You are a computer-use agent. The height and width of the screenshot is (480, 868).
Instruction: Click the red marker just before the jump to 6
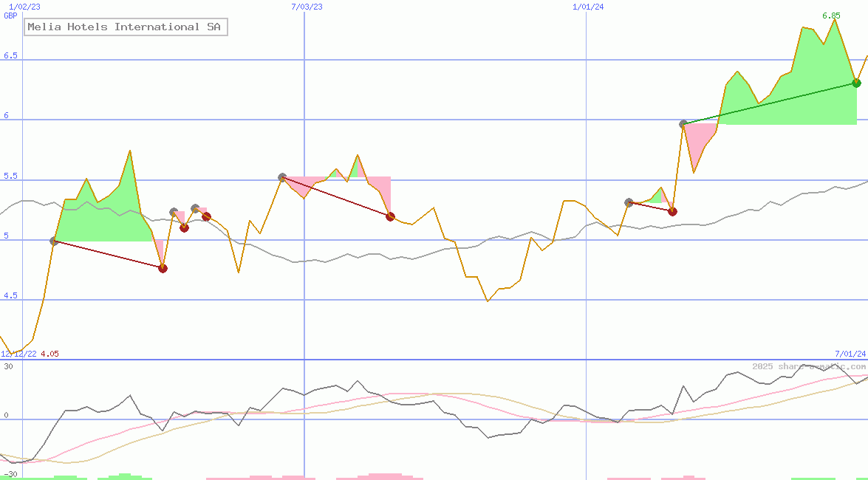pyautogui.click(x=672, y=211)
